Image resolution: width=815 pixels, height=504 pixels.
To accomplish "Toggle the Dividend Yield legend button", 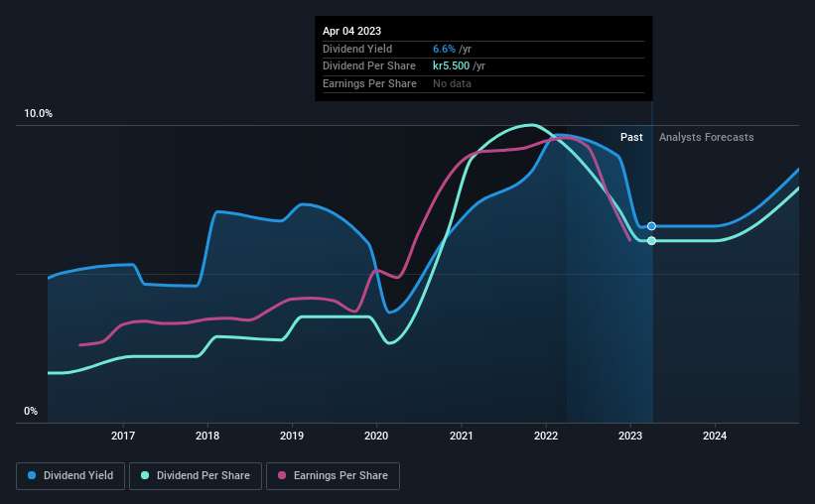I will (x=70, y=476).
